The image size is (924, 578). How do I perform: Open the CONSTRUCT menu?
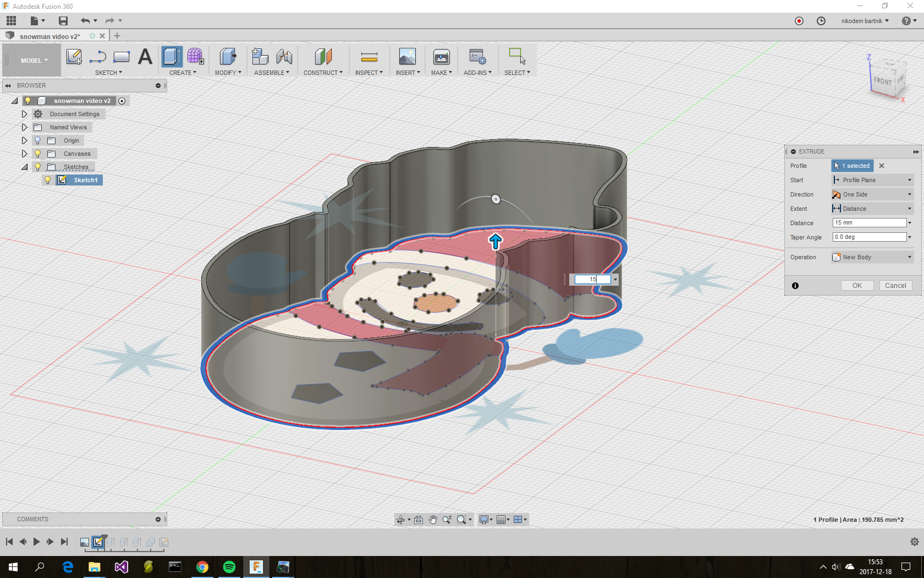[x=323, y=73]
